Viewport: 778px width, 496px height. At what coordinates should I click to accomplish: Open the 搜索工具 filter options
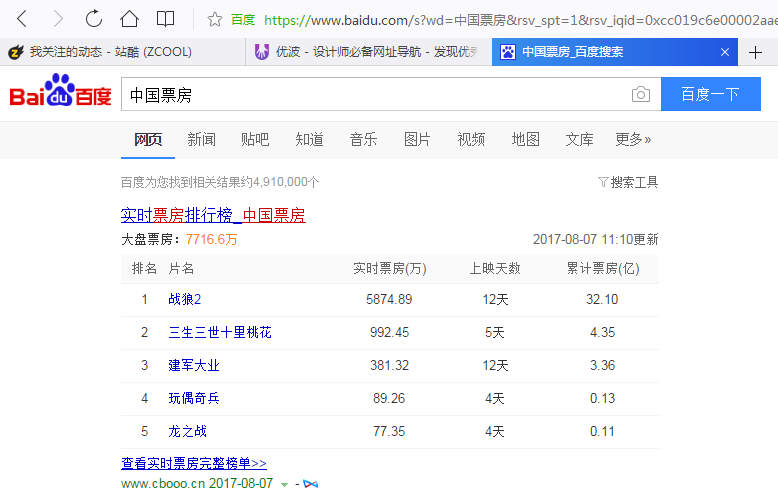point(628,182)
